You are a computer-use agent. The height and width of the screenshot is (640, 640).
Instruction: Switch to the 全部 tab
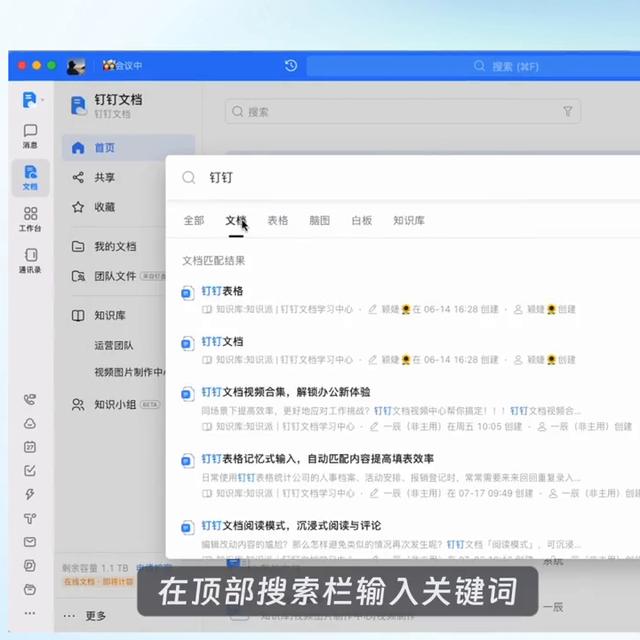pyautogui.click(x=194, y=220)
